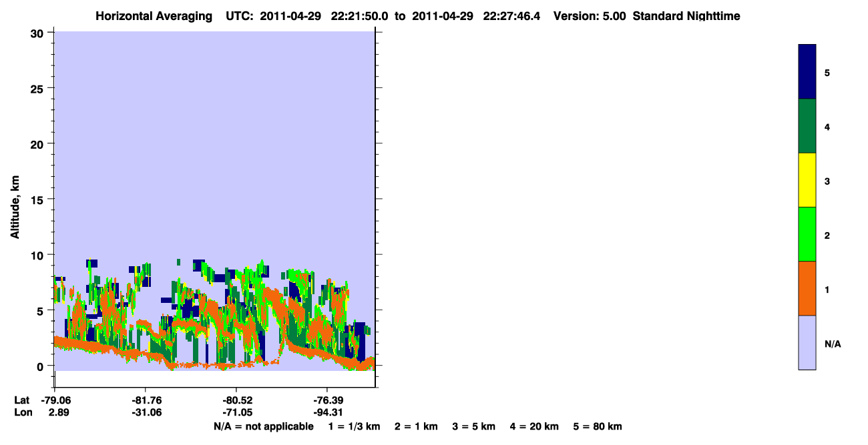Click the dark blue colorbar segment labeled 5
The width and height of the screenshot is (868, 445).
pyautogui.click(x=807, y=72)
